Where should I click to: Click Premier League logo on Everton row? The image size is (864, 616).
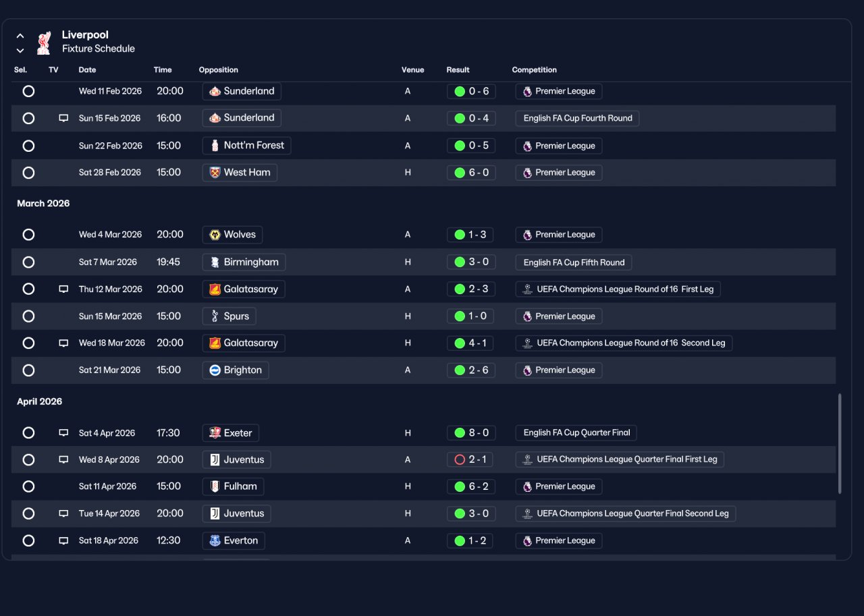[x=527, y=540]
